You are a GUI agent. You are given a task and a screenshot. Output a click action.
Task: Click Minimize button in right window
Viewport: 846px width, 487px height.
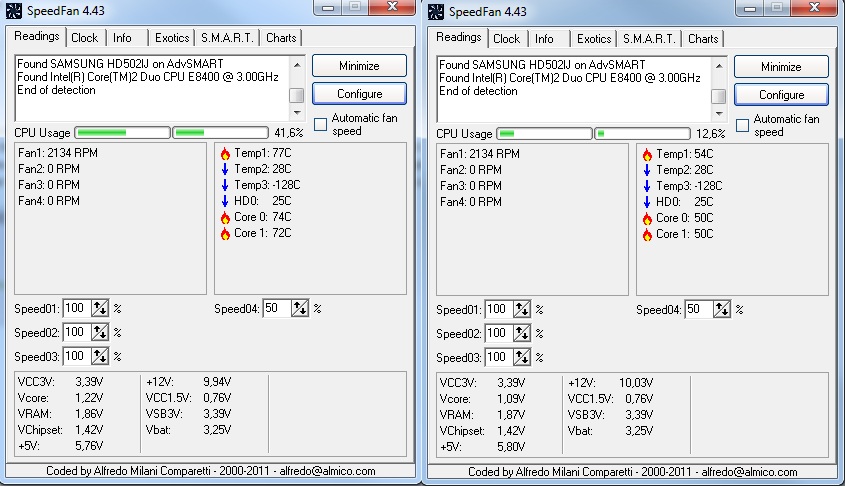click(781, 67)
